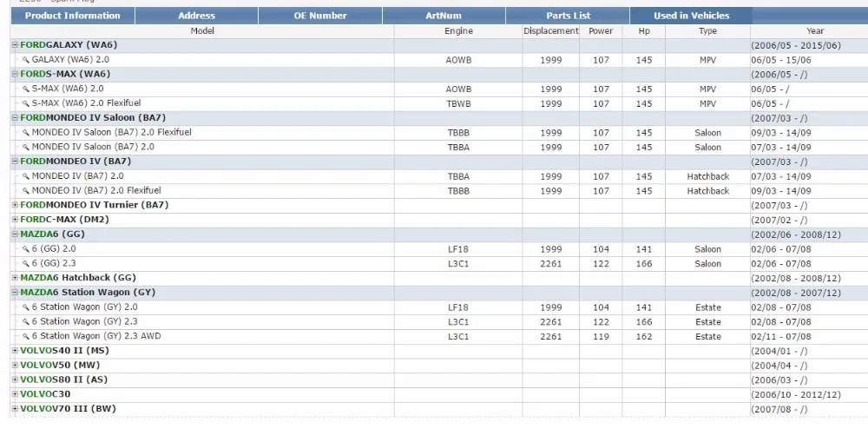Viewport: 868px width, 429px height.
Task: Click magnifier icon beside MONDEO IV (BA7) 2.0
Action: [25, 176]
